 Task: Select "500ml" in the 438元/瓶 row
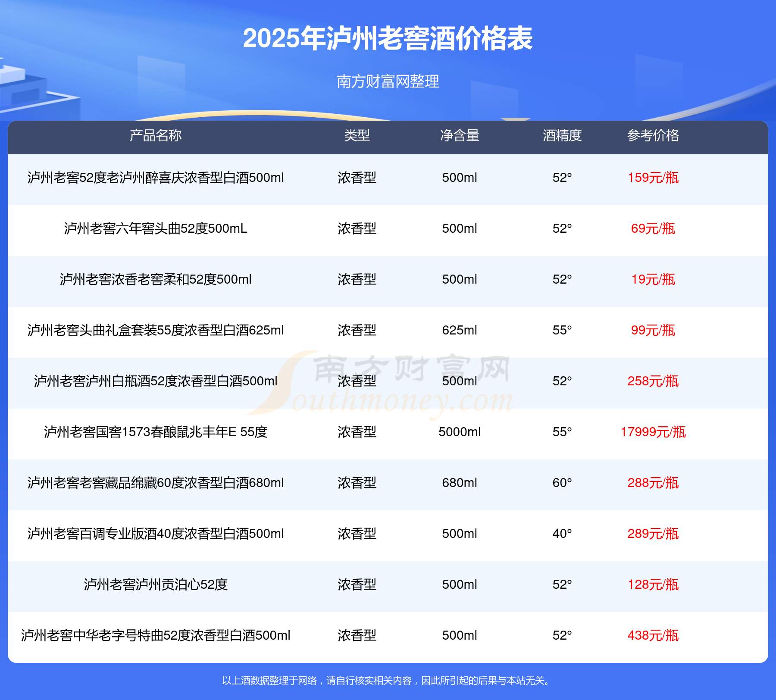[x=460, y=635]
